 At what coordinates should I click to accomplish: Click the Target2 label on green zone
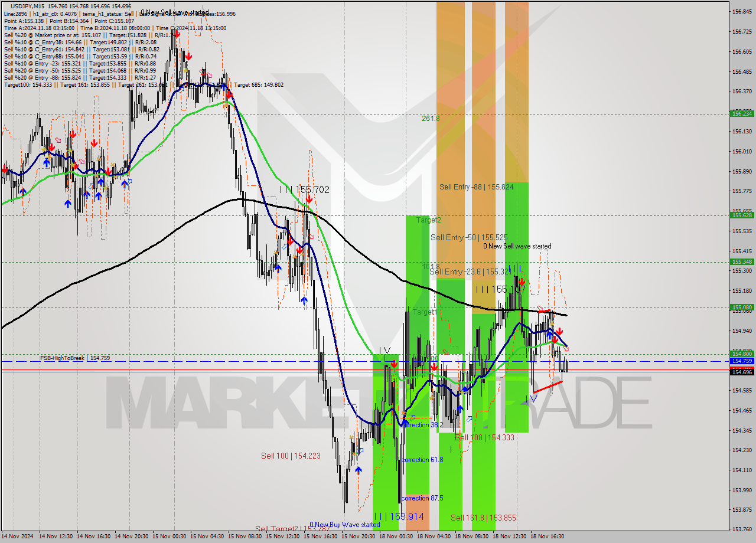tap(428, 220)
